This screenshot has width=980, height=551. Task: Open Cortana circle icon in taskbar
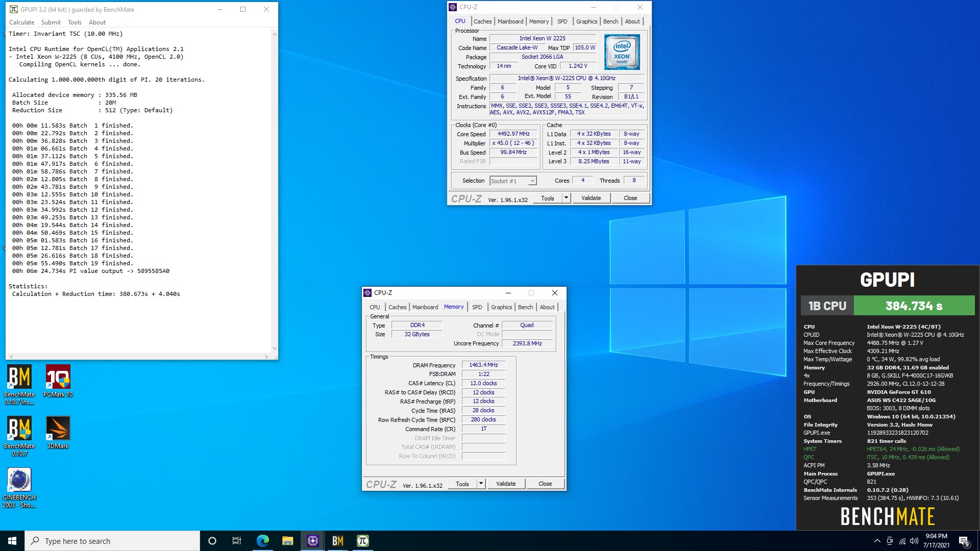click(x=212, y=541)
